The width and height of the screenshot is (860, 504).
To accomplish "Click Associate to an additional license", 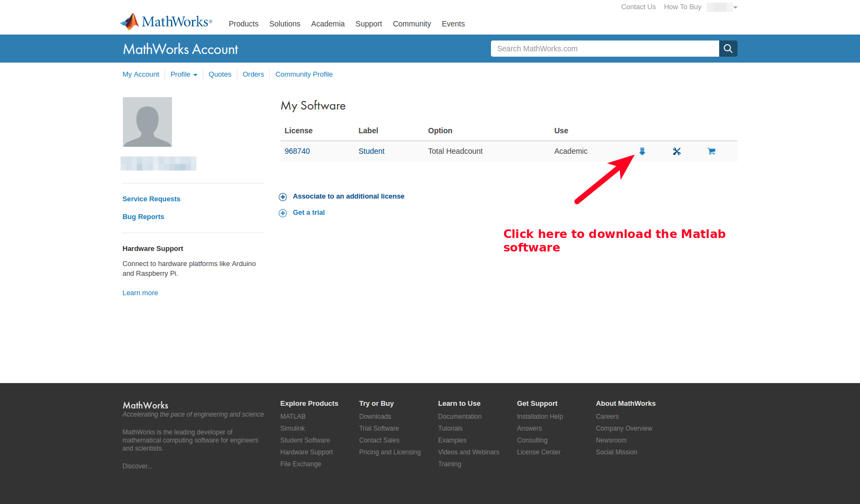I will [x=349, y=196].
